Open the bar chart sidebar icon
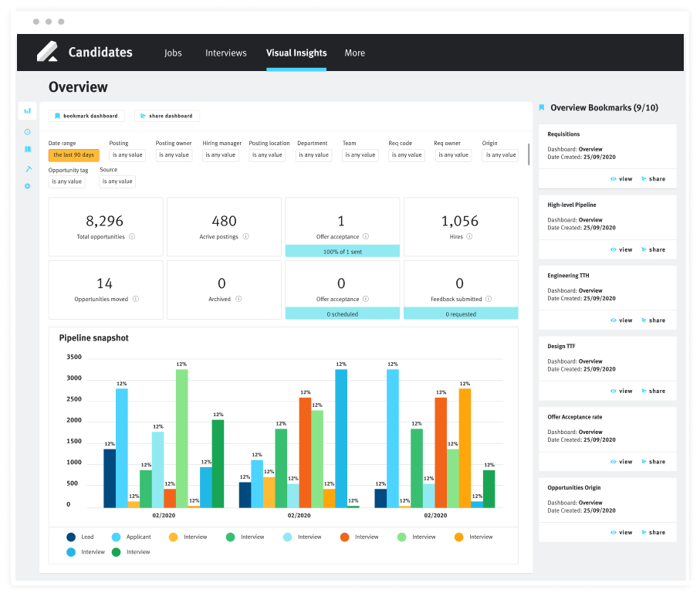This screenshot has height=600, width=700. [27, 111]
